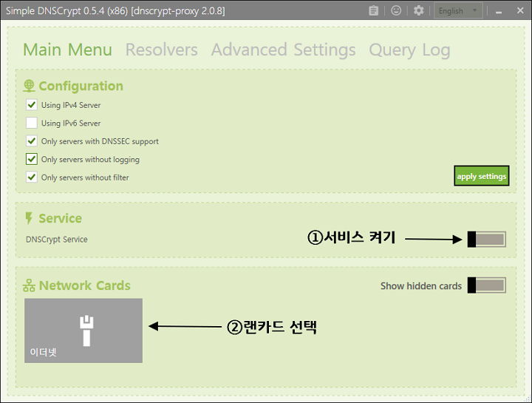Click the apply settings button

tap(482, 176)
